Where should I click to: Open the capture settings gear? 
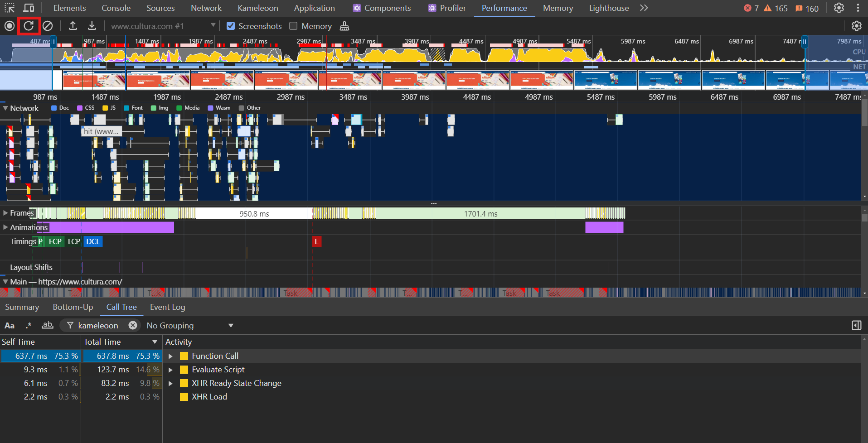coord(856,26)
